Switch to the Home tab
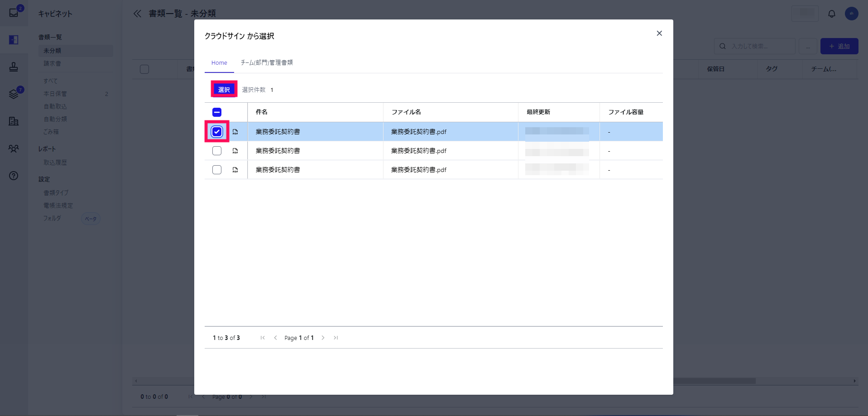The width and height of the screenshot is (868, 416). point(219,63)
